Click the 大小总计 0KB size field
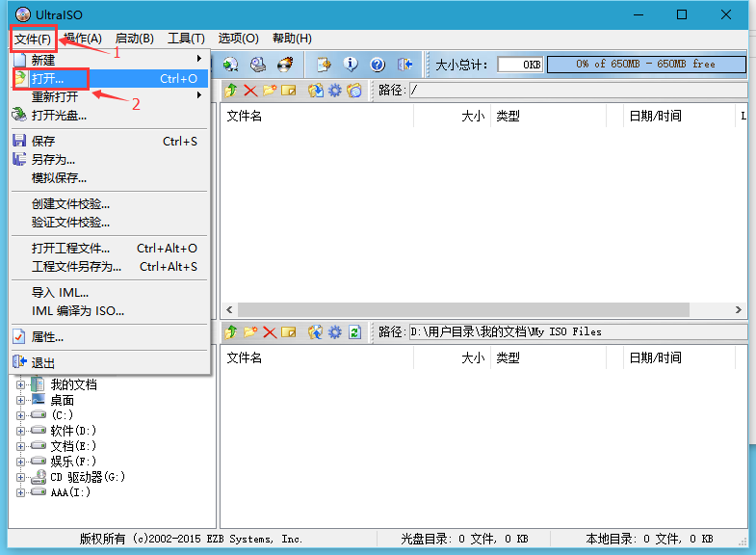 [520, 65]
